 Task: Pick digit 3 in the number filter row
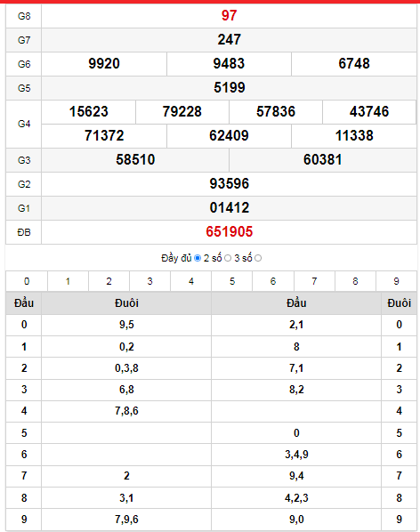(150, 281)
